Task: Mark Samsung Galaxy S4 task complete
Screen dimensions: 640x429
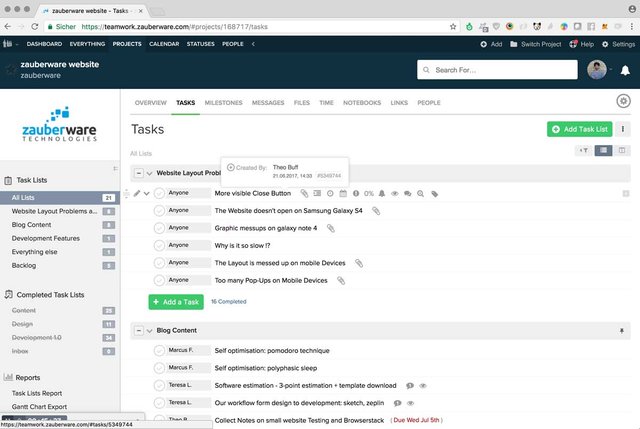Action: coord(159,211)
